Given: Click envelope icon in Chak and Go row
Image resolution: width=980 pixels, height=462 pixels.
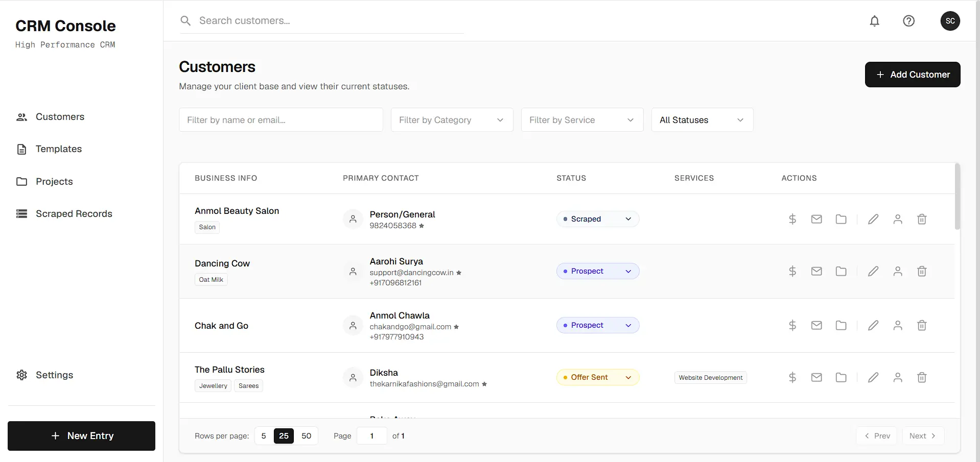Looking at the screenshot, I should 816,325.
